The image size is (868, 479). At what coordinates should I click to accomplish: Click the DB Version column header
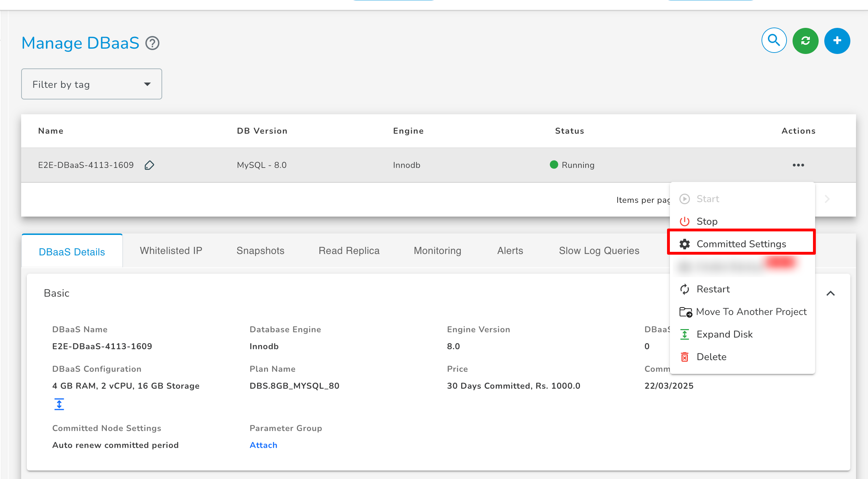[262, 131]
